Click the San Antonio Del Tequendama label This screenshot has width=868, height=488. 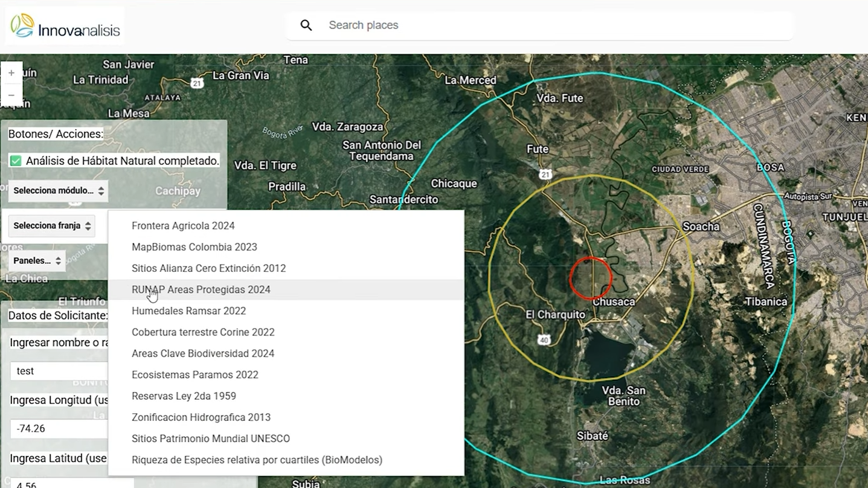(x=382, y=150)
